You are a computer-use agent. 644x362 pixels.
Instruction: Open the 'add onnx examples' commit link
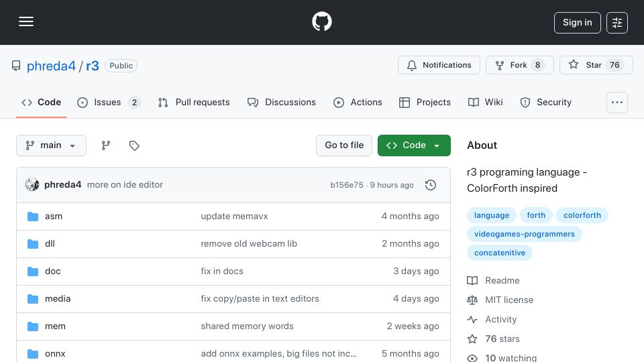(279, 353)
